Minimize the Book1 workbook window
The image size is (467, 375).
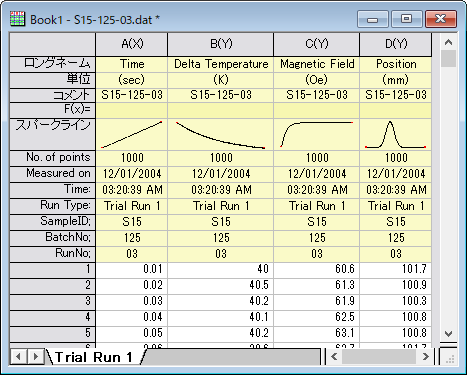point(373,19)
